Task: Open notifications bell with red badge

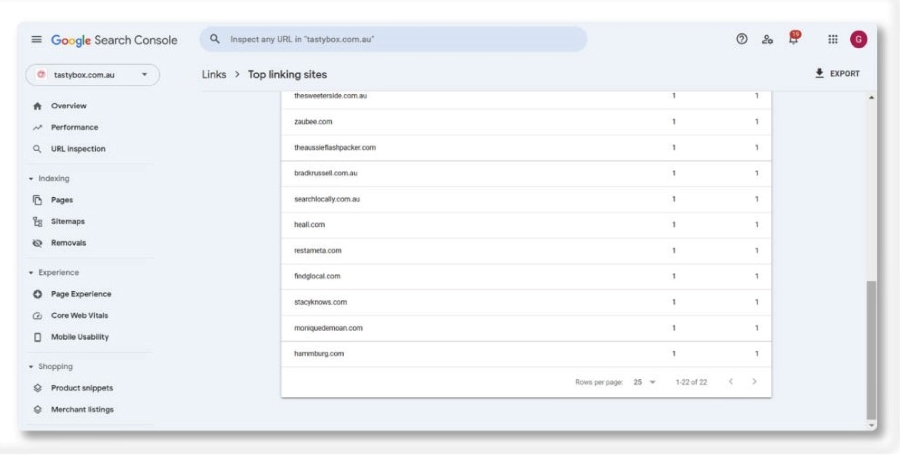Action: [x=794, y=38]
